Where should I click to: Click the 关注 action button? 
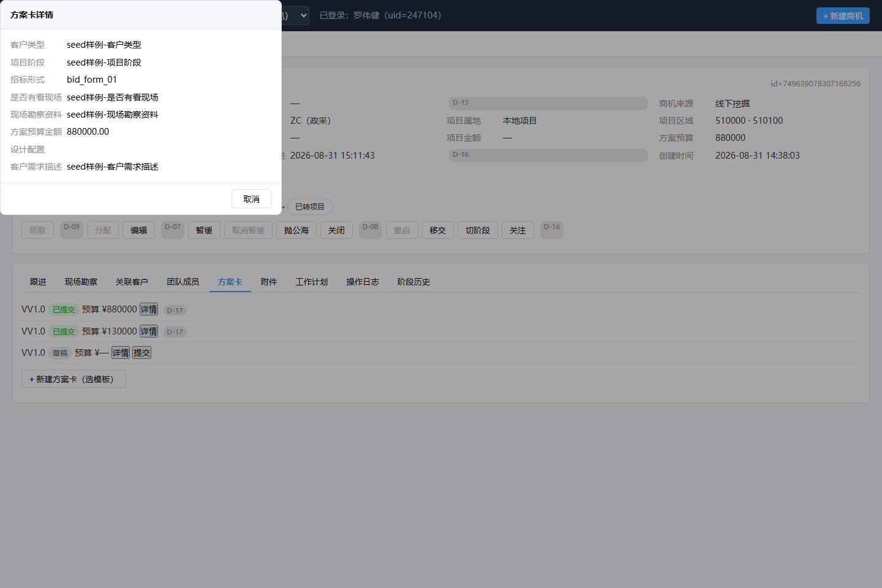click(x=518, y=230)
